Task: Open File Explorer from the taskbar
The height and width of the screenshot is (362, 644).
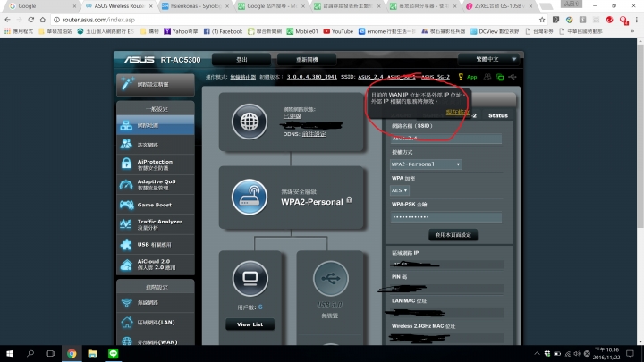Action: coord(92,353)
